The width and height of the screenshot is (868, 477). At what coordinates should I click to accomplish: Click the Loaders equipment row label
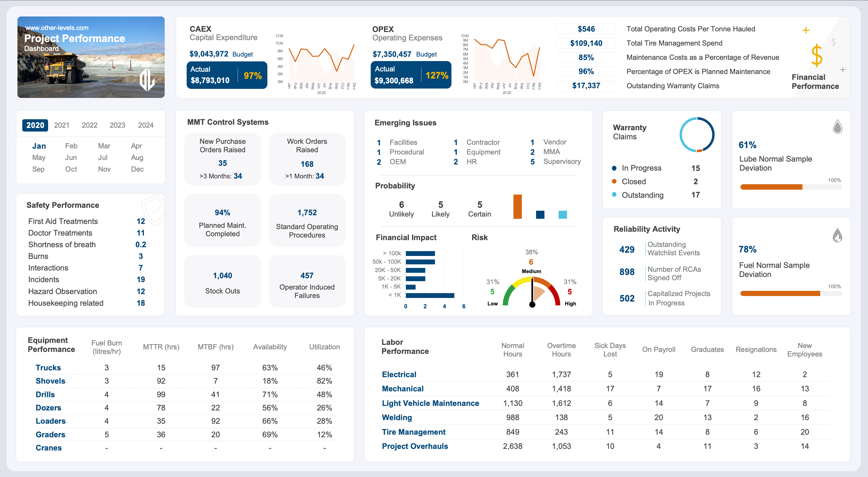51,421
